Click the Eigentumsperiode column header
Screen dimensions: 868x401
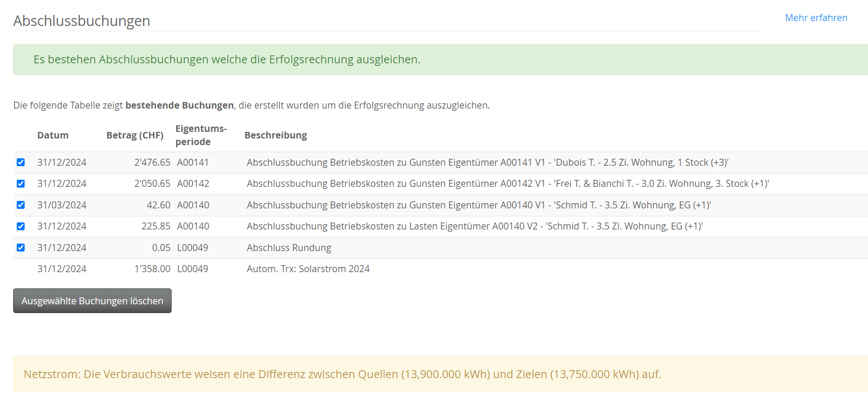pos(201,135)
